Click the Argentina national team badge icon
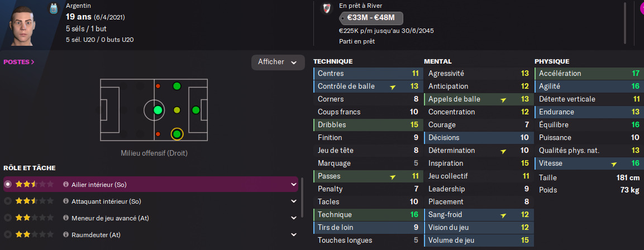Screen dimensions: 644x250 [x=54, y=8]
